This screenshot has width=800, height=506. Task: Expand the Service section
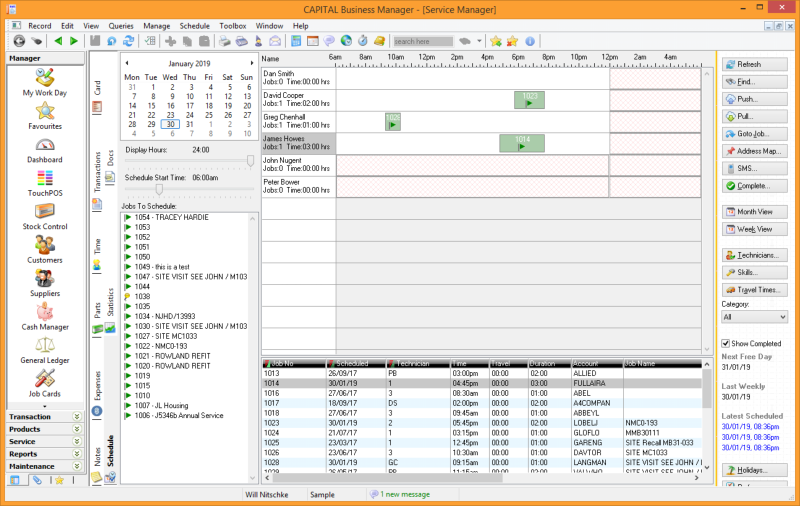point(45,441)
